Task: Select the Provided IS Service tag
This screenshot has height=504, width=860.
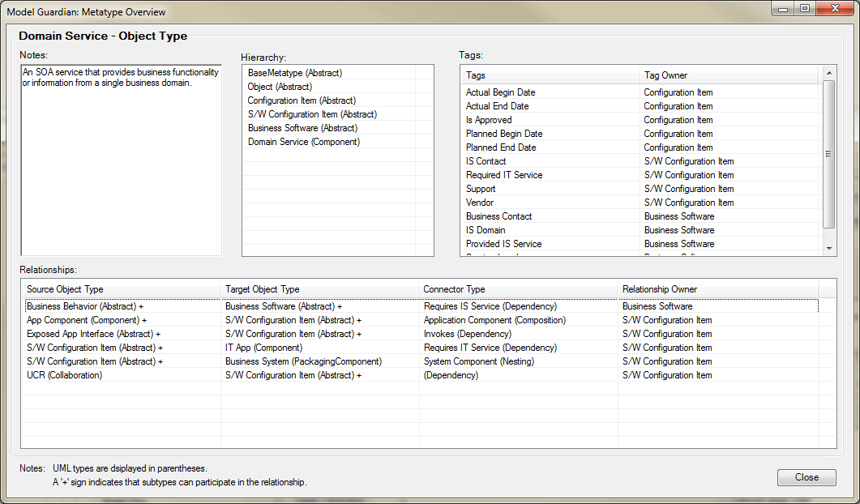Action: (503, 244)
